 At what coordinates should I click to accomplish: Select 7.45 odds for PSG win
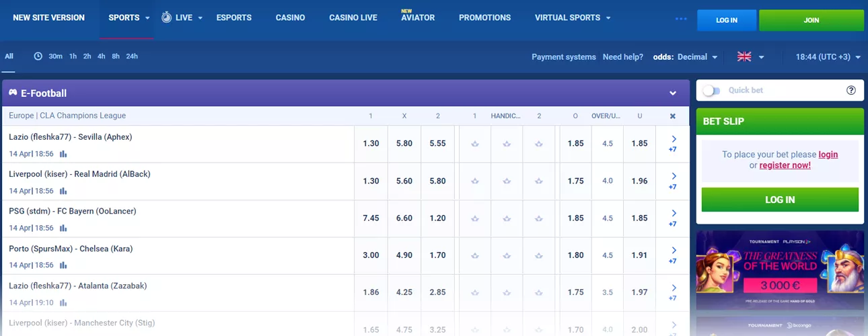pos(371,218)
